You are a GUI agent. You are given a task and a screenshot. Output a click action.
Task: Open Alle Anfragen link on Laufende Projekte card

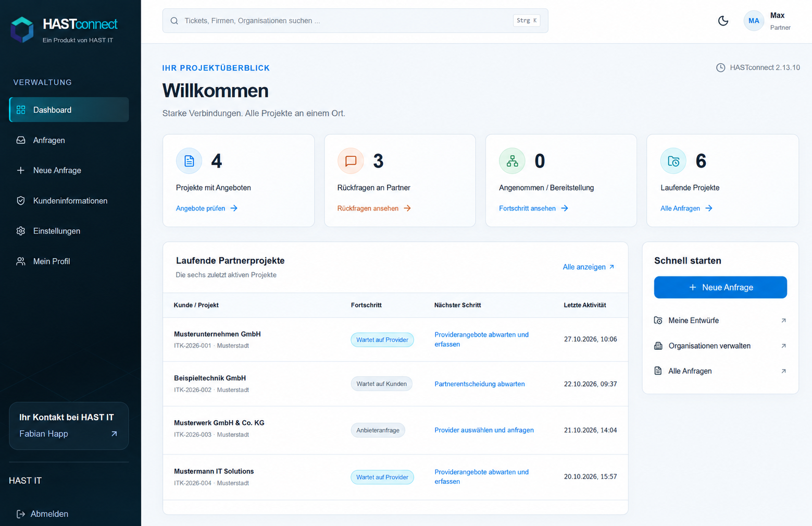686,208
